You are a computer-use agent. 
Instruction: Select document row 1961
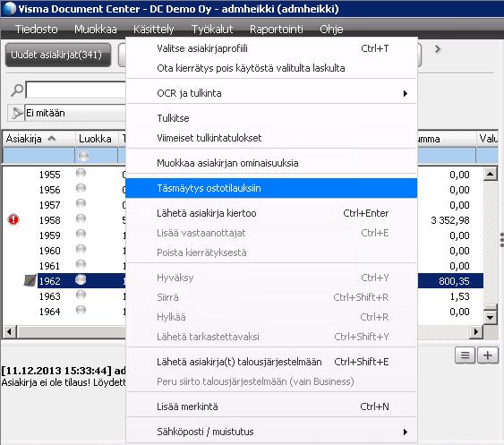pos(49,266)
